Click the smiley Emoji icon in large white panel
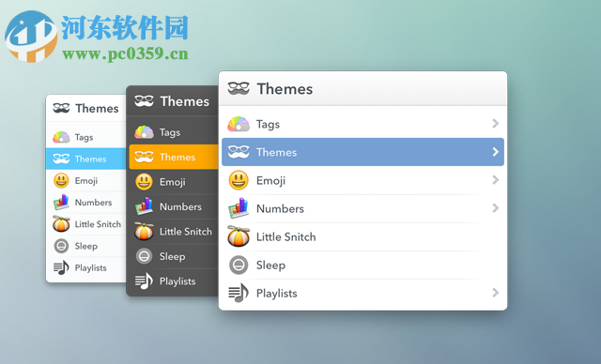 click(x=239, y=180)
